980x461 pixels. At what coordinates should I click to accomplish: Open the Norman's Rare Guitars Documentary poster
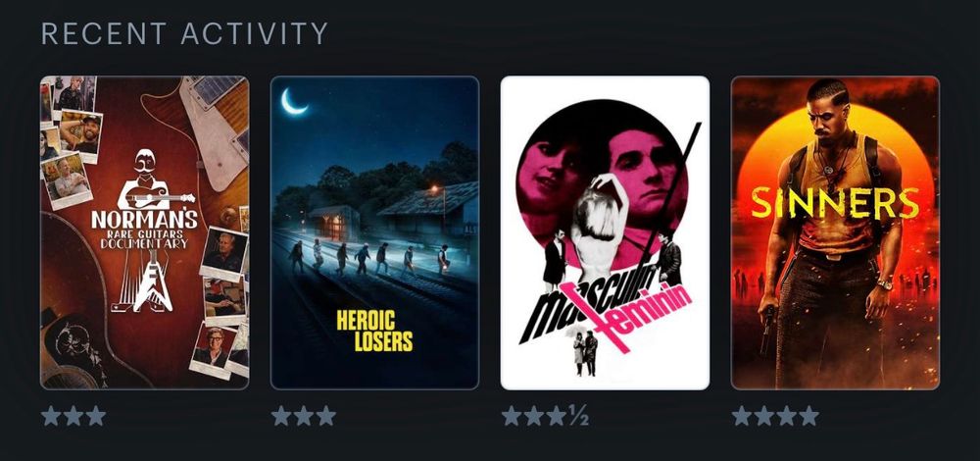pyautogui.click(x=144, y=232)
